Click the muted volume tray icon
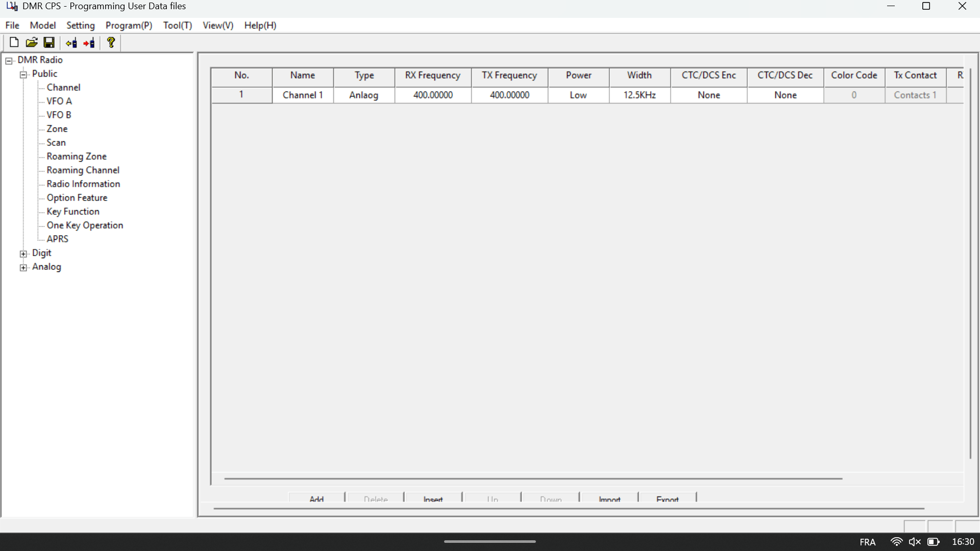 pyautogui.click(x=914, y=542)
